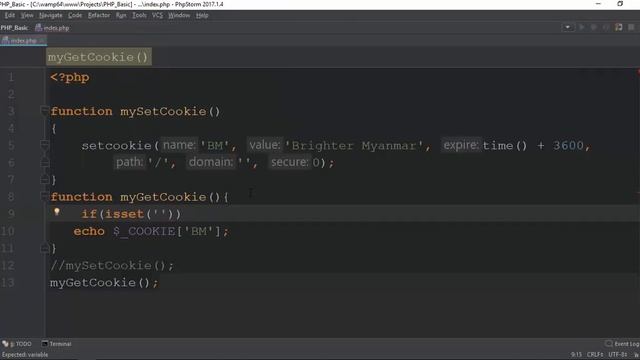Viewport: 640px width, 360px height.
Task: Click the 3600 number on line 5
Action: click(568, 146)
